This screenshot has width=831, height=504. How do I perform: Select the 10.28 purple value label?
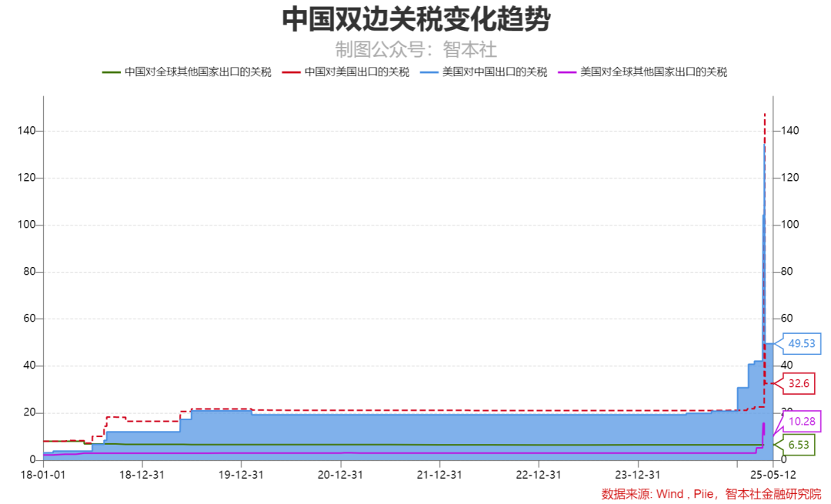point(802,422)
